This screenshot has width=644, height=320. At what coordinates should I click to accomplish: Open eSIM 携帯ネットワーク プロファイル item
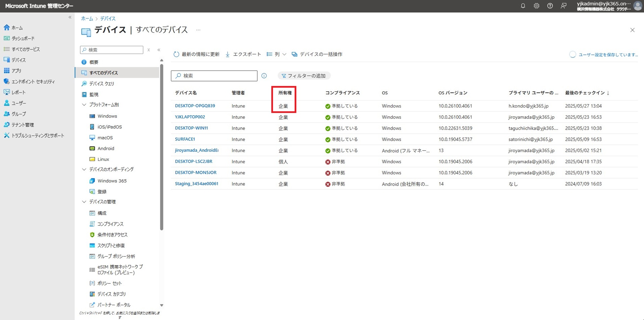(x=120, y=269)
